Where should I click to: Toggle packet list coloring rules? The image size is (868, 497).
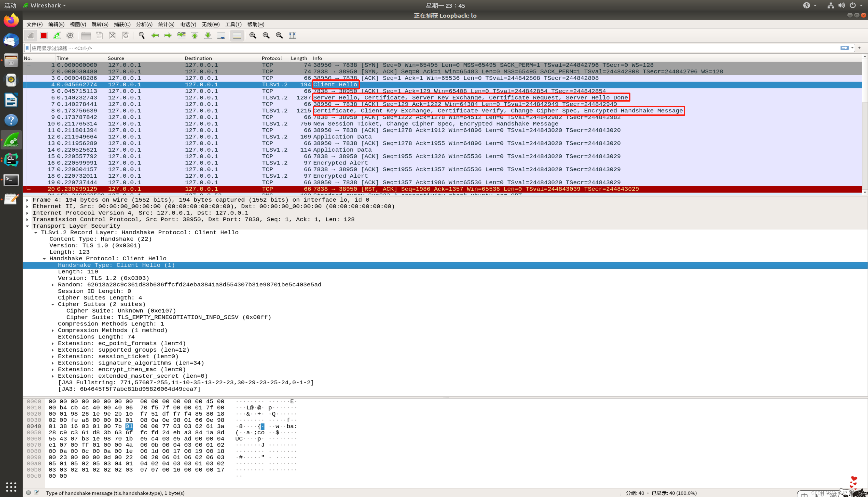[237, 36]
